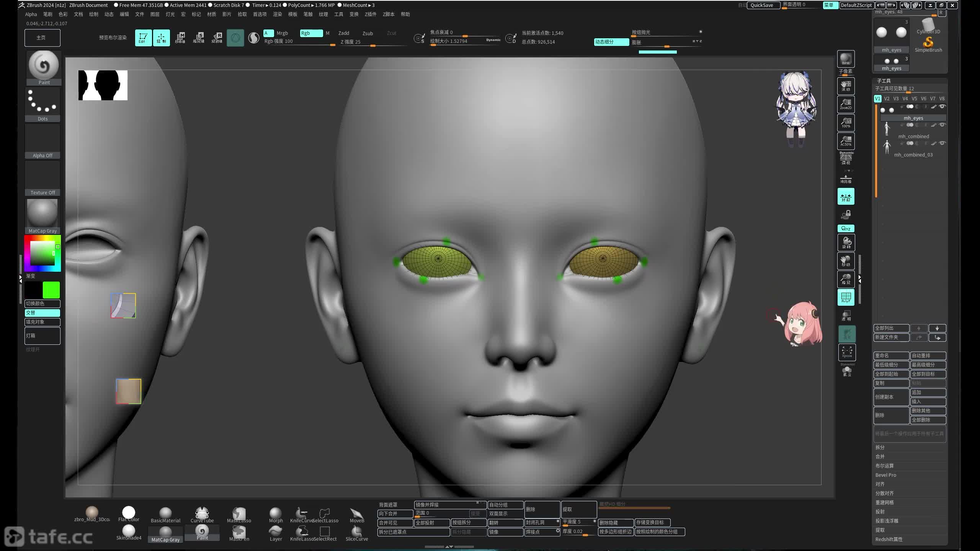
Task: Select the SliceCurve brush
Action: [357, 533]
